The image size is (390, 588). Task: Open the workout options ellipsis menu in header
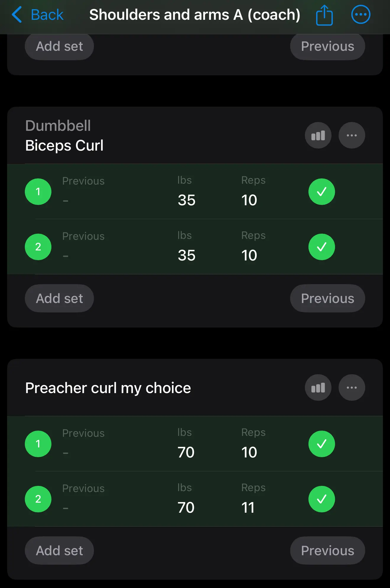pyautogui.click(x=360, y=14)
